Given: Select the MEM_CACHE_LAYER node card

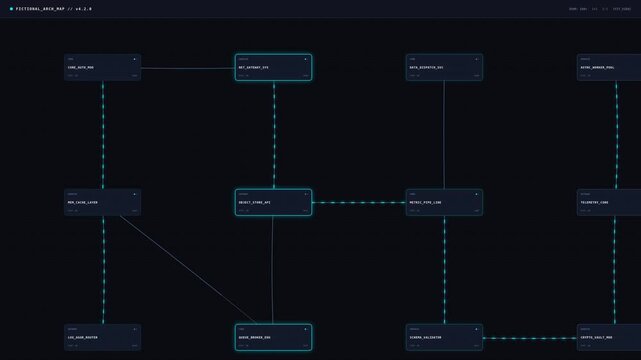Looking at the screenshot, I should coord(103,202).
